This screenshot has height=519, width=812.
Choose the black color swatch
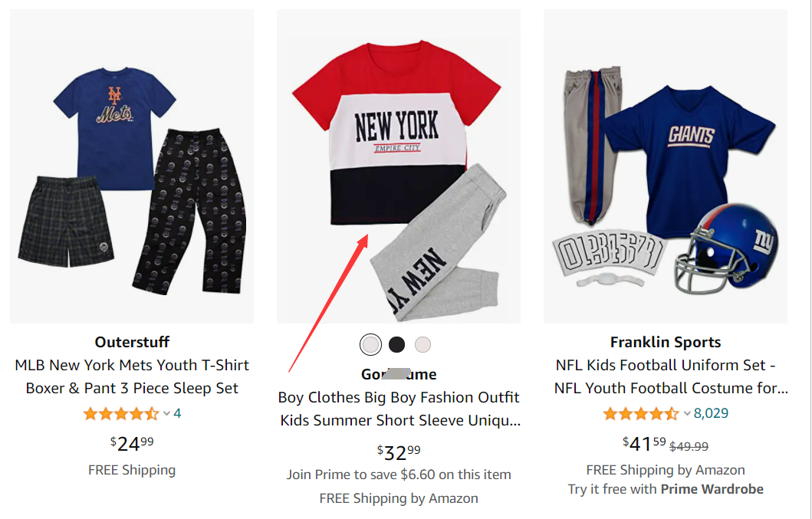(x=396, y=345)
